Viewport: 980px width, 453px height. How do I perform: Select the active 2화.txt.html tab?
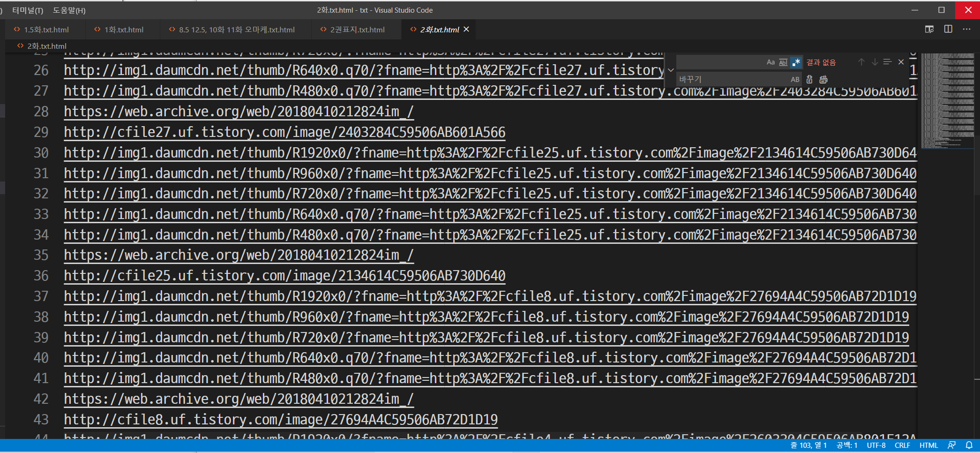pyautogui.click(x=440, y=30)
